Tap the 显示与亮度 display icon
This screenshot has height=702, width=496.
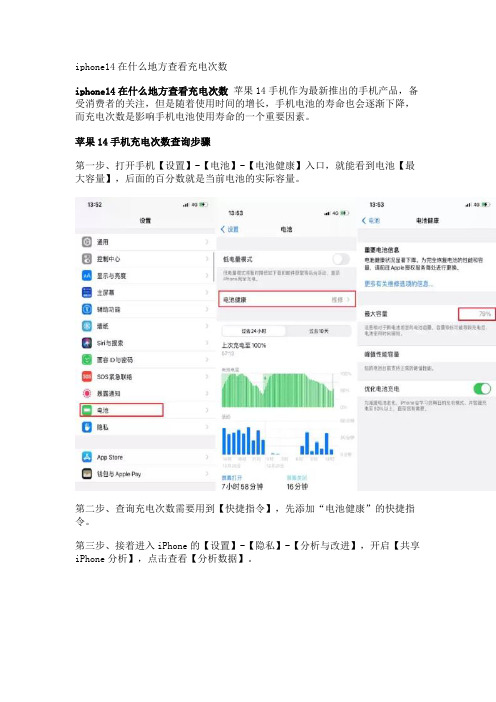pyautogui.click(x=87, y=276)
